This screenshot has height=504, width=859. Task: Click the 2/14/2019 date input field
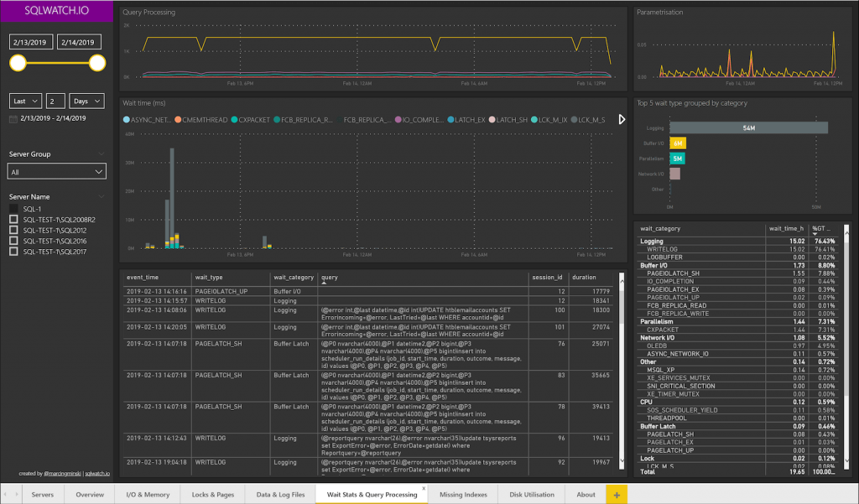tap(80, 42)
